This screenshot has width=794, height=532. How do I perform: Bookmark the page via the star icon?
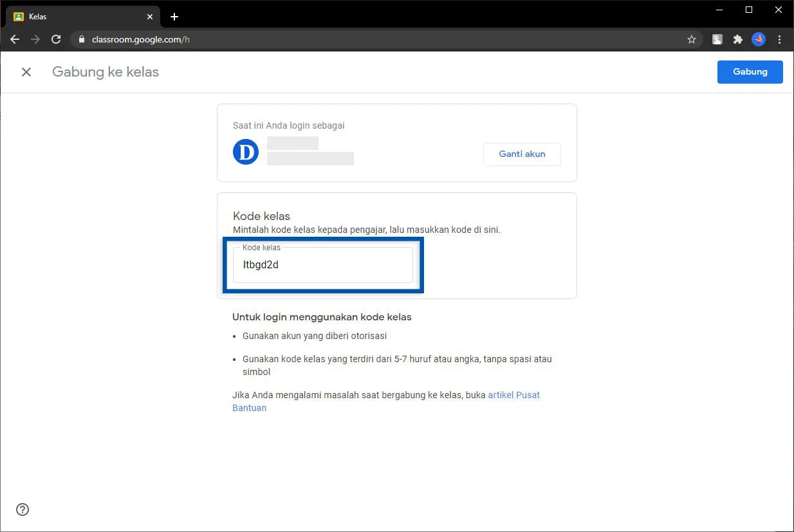692,39
